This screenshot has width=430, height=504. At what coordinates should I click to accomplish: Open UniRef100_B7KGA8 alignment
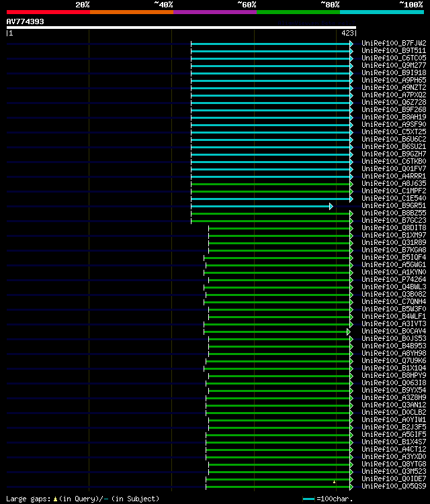point(394,250)
